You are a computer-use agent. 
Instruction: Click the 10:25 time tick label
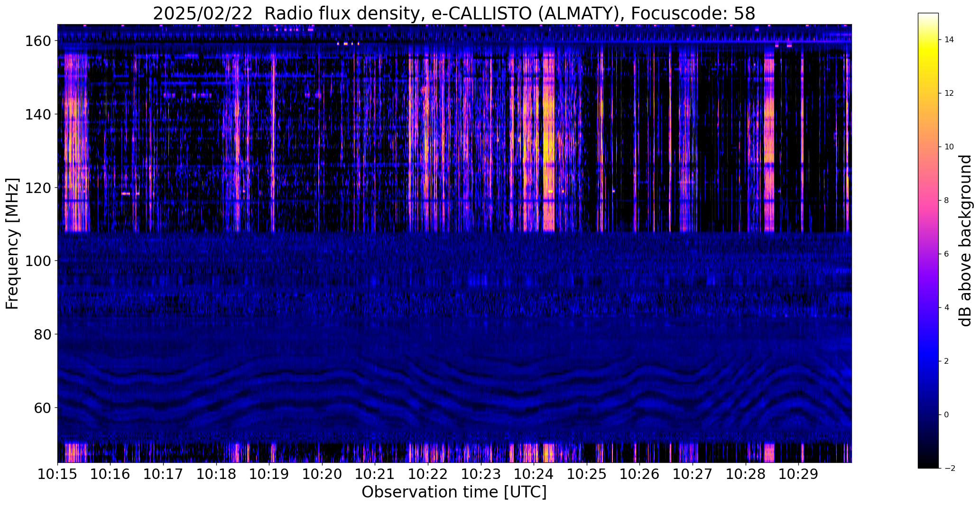(587, 473)
